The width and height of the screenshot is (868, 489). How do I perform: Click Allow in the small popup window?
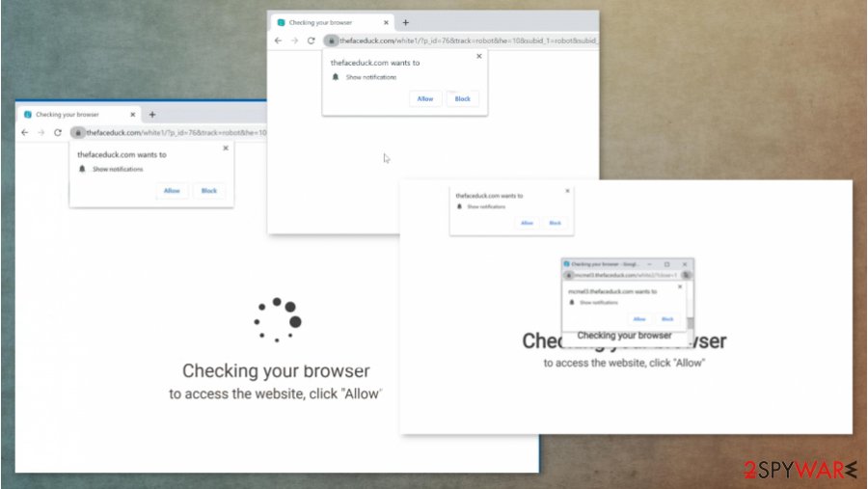(x=639, y=319)
